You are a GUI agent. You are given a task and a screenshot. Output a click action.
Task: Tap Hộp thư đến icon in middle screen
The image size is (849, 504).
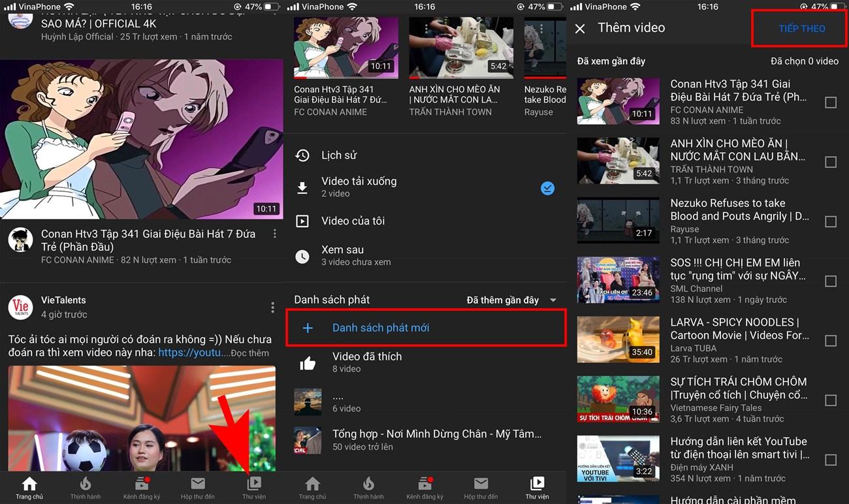coord(481,483)
